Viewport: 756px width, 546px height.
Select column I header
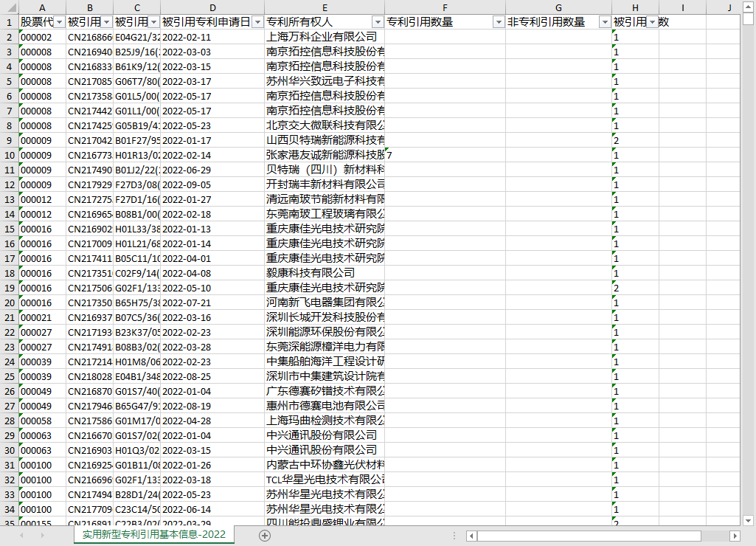click(x=683, y=7)
